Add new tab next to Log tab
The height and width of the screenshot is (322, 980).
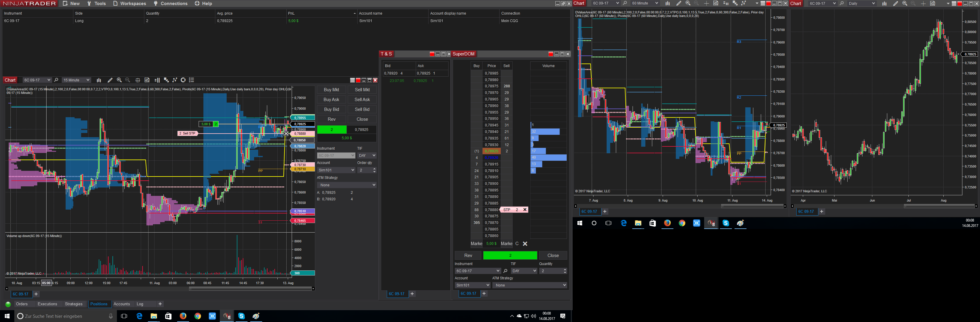coord(160,304)
